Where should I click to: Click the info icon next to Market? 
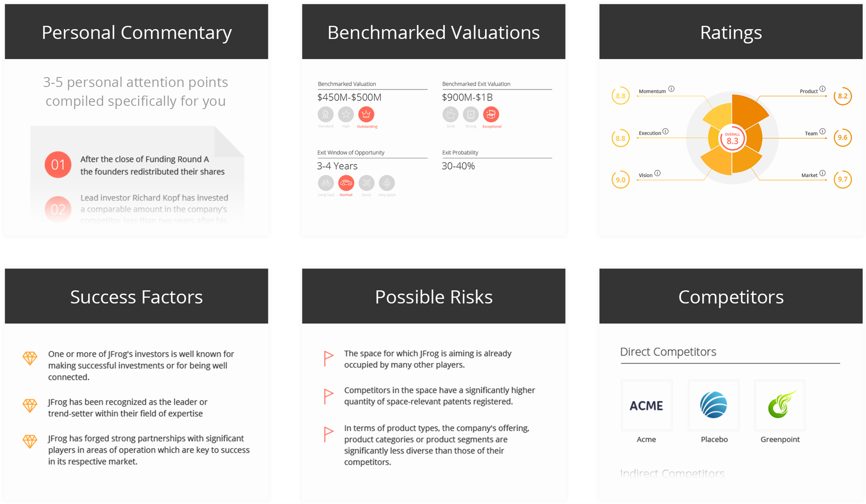[x=822, y=173]
